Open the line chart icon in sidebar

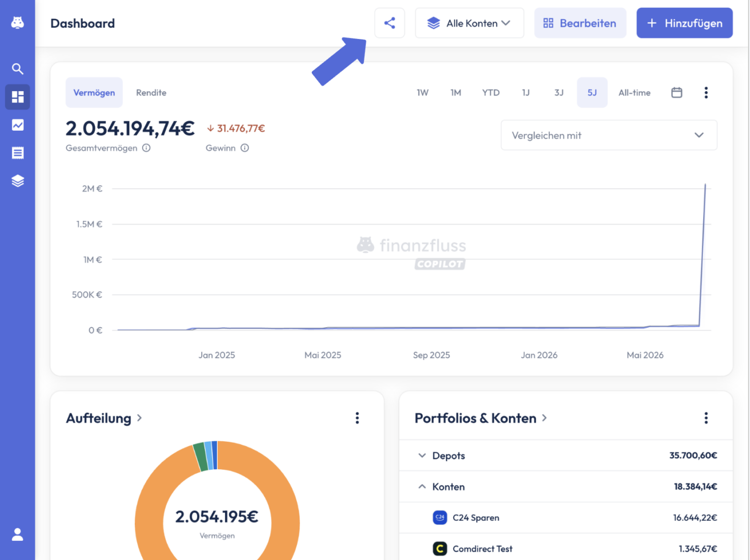pyautogui.click(x=18, y=125)
